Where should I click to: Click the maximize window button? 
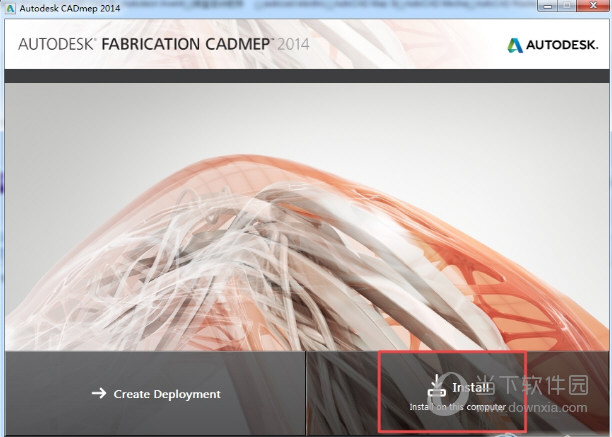coord(567,5)
